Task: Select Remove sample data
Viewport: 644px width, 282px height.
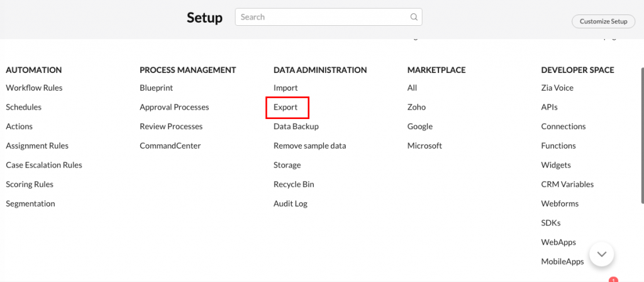Action: click(309, 146)
